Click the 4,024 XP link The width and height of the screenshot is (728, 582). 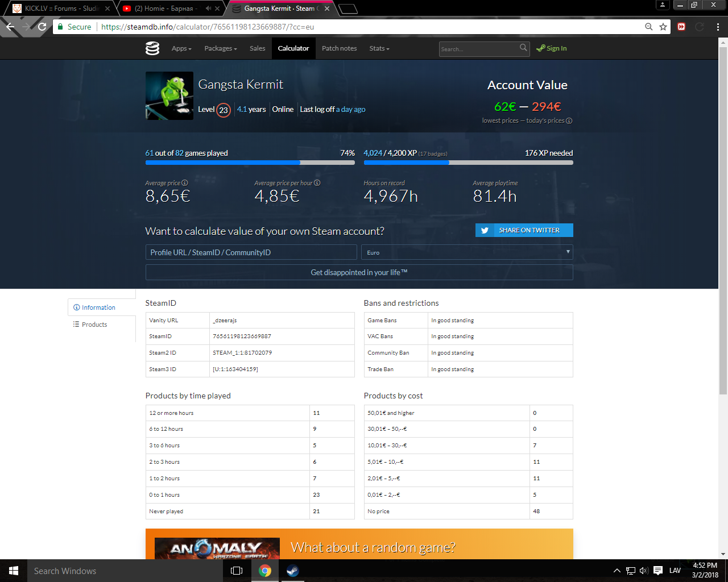point(373,153)
